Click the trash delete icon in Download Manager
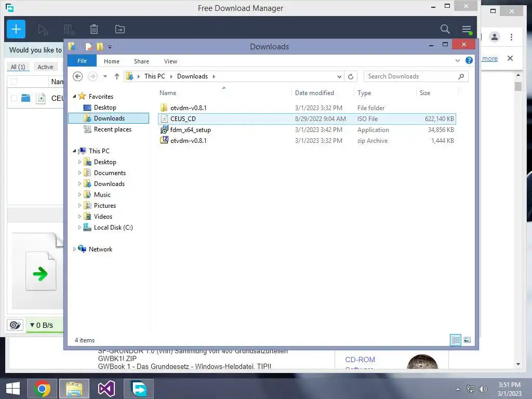This screenshot has height=399, width=532. [94, 30]
